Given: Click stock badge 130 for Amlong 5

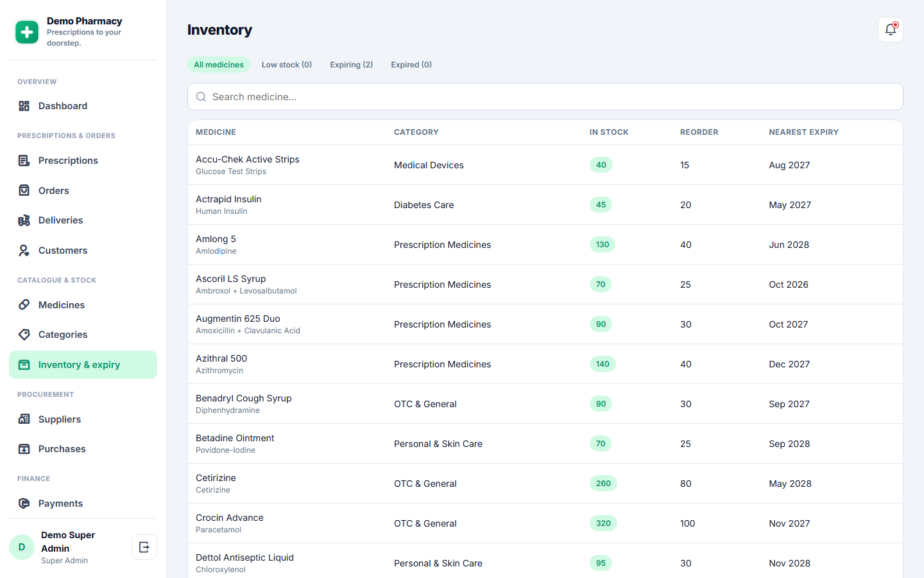Looking at the screenshot, I should [x=603, y=245].
